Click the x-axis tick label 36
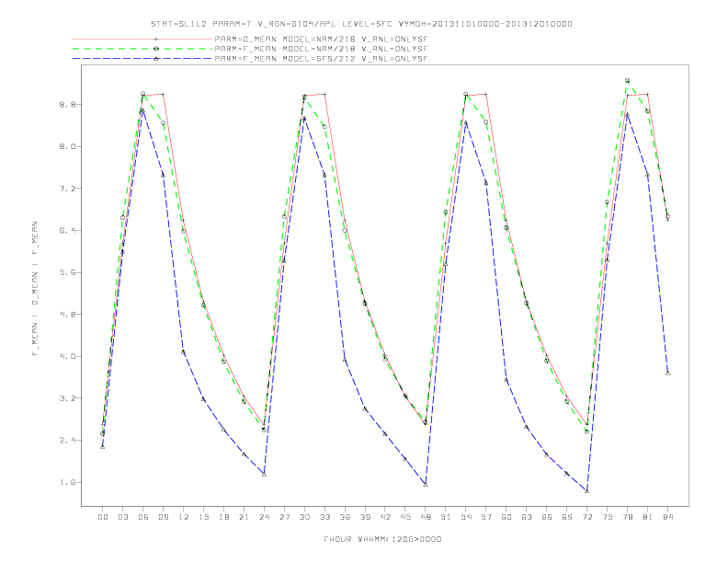 tap(345, 517)
